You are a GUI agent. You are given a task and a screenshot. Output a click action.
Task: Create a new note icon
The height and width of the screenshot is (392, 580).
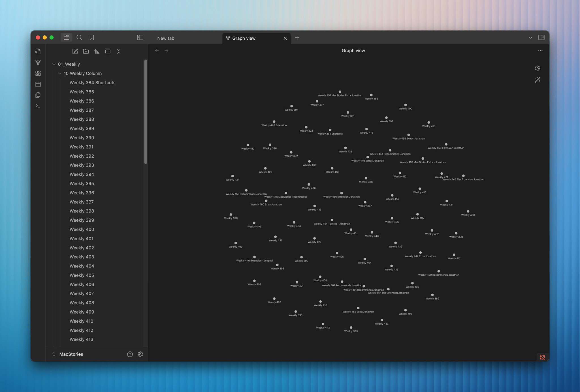tap(75, 51)
